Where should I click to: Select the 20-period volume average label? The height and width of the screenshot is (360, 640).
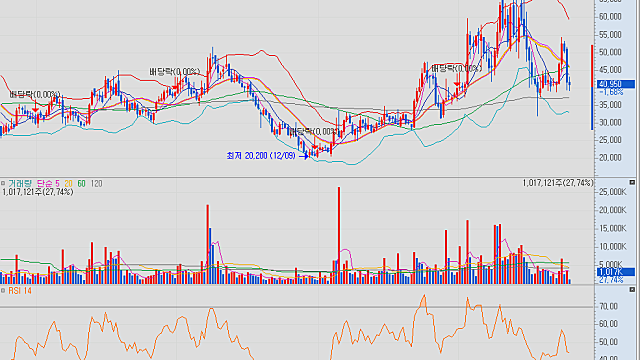[x=68, y=184]
